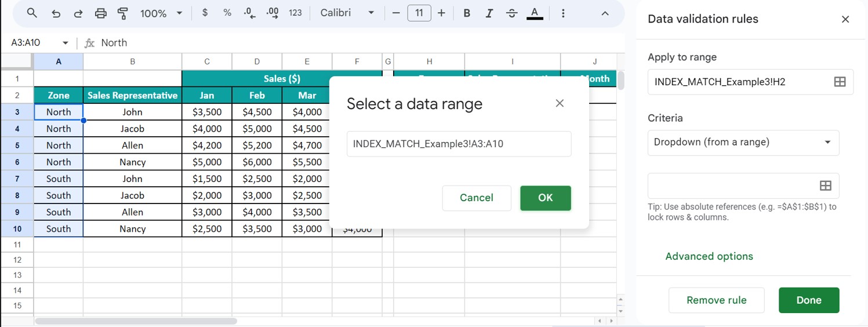Select the Feb header cell
This screenshot has height=327, width=868.
tap(257, 95)
